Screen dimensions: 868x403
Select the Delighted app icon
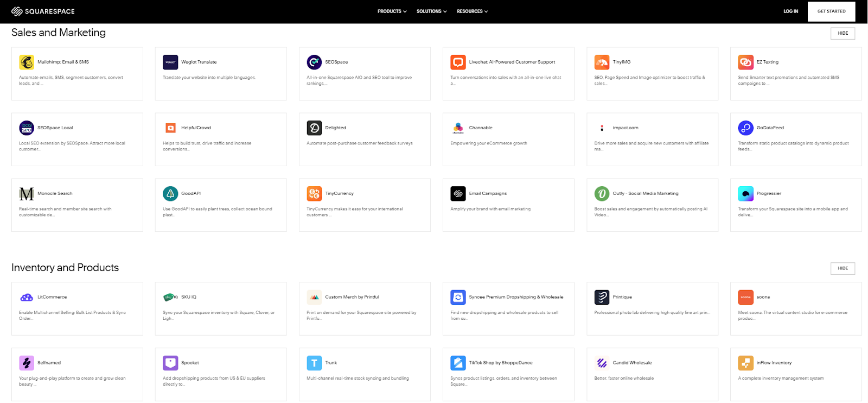click(x=314, y=128)
